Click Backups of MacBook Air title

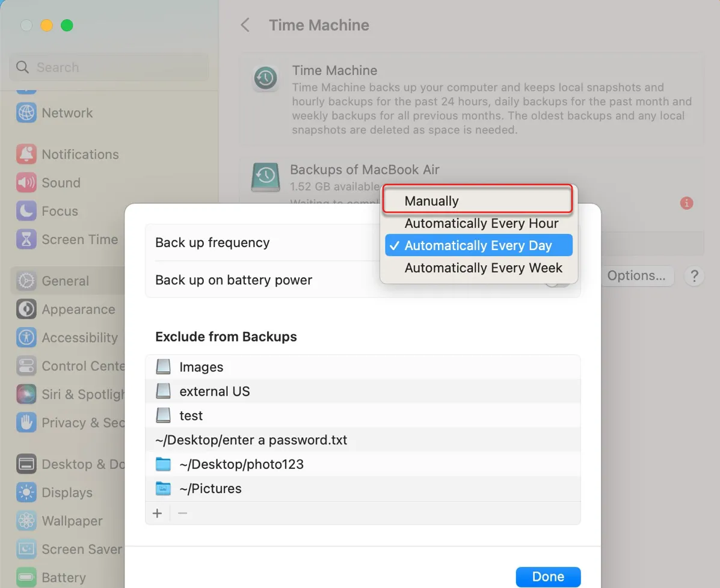[x=365, y=170]
